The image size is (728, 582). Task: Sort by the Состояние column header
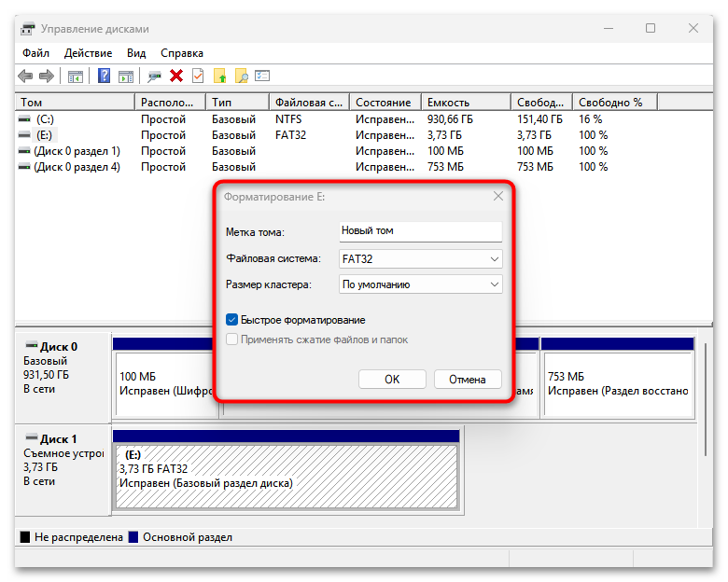click(x=385, y=102)
